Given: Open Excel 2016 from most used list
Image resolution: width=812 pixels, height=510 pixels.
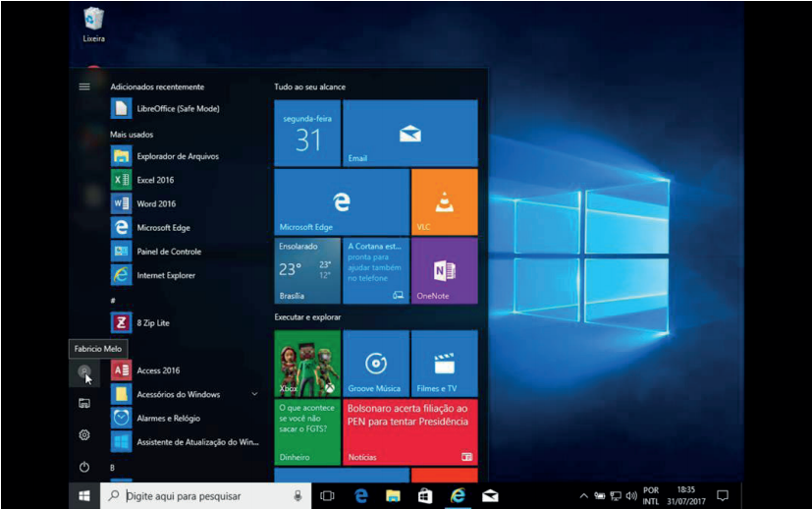Looking at the screenshot, I should tap(157, 180).
